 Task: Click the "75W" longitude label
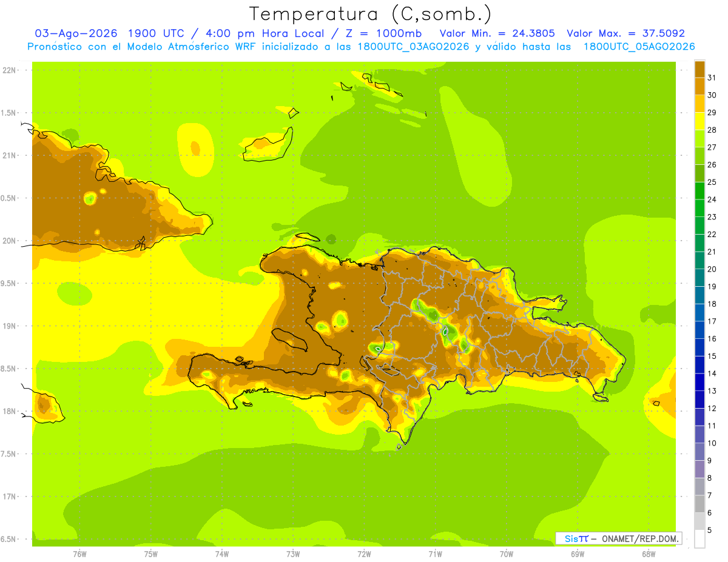pyautogui.click(x=150, y=554)
